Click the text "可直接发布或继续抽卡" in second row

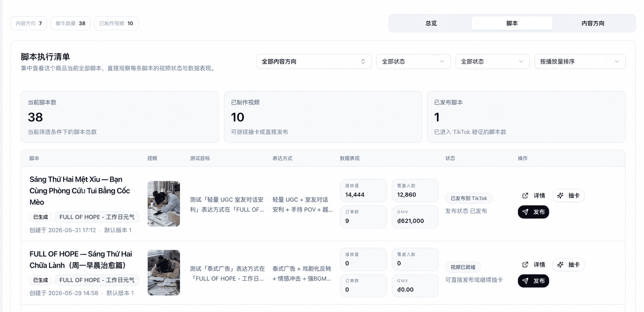point(474,280)
